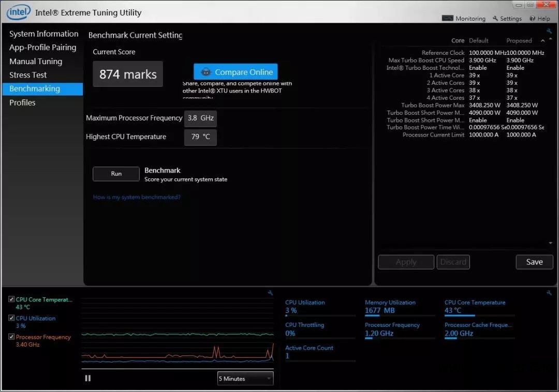Open the 5 Minutes time range dropdown

(x=245, y=379)
